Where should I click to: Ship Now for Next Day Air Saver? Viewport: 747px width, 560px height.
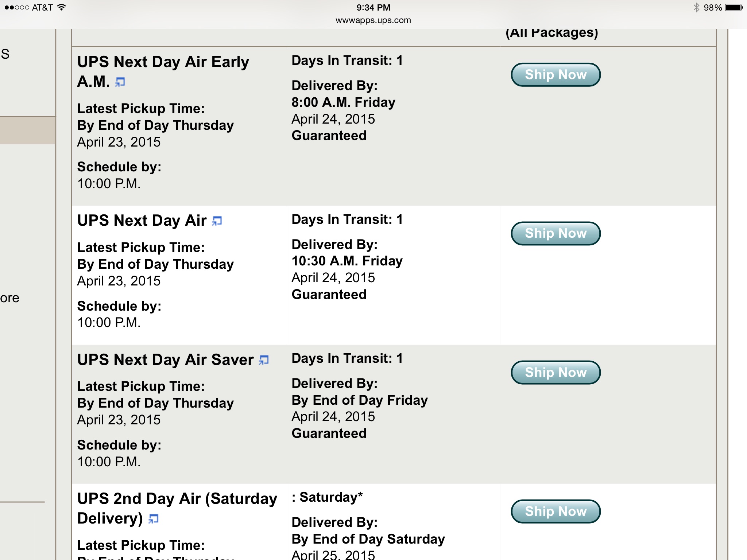click(x=556, y=373)
